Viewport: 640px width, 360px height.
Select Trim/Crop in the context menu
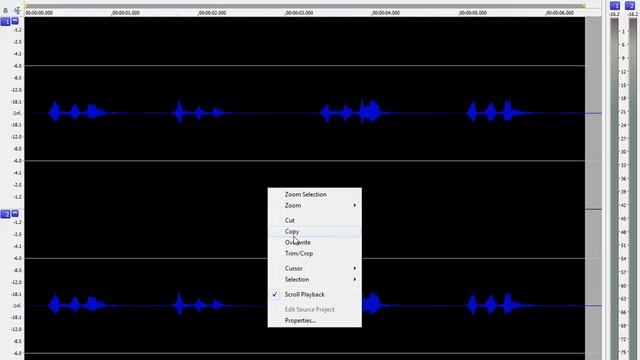(x=314, y=253)
